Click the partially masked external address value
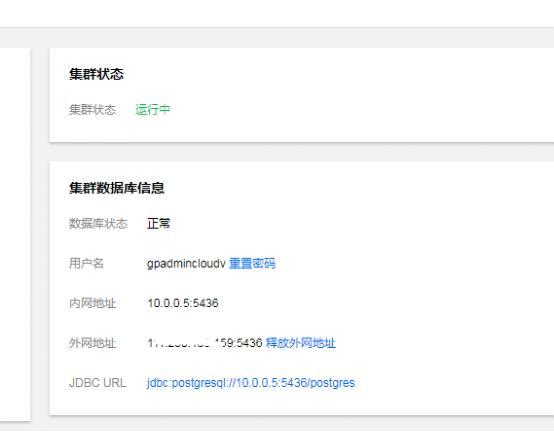 point(205,343)
